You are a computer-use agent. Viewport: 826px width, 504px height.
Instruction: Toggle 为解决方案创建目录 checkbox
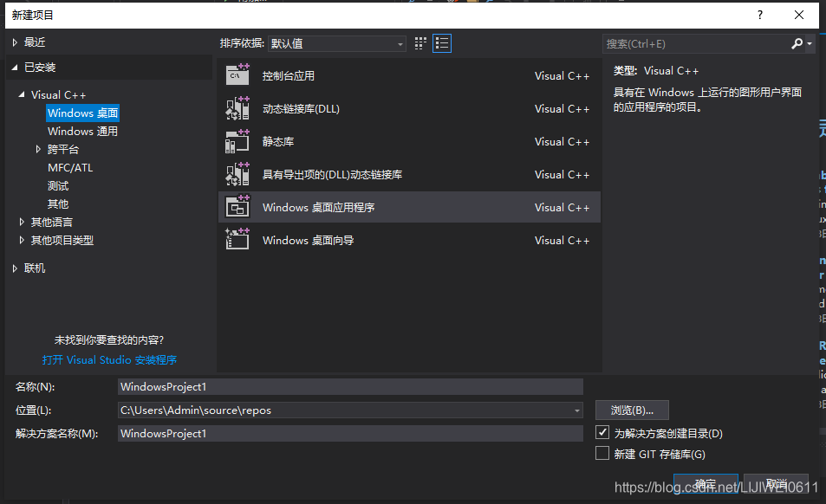[602, 432]
